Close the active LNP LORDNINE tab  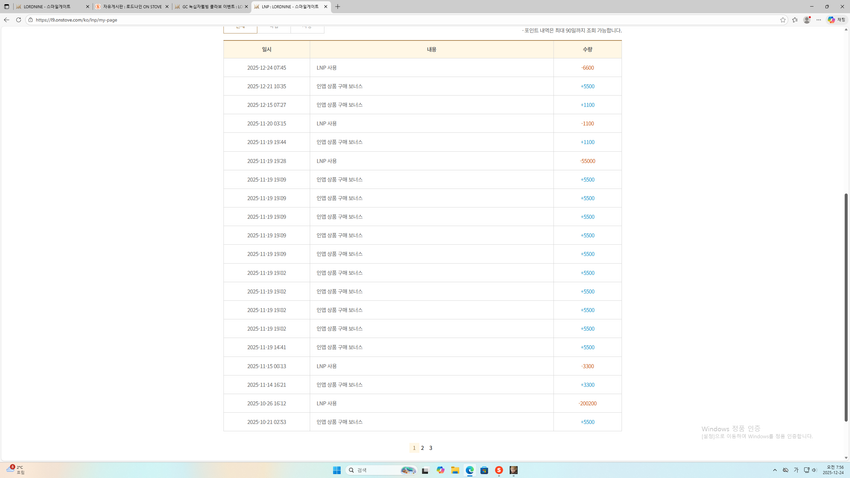(325, 6)
